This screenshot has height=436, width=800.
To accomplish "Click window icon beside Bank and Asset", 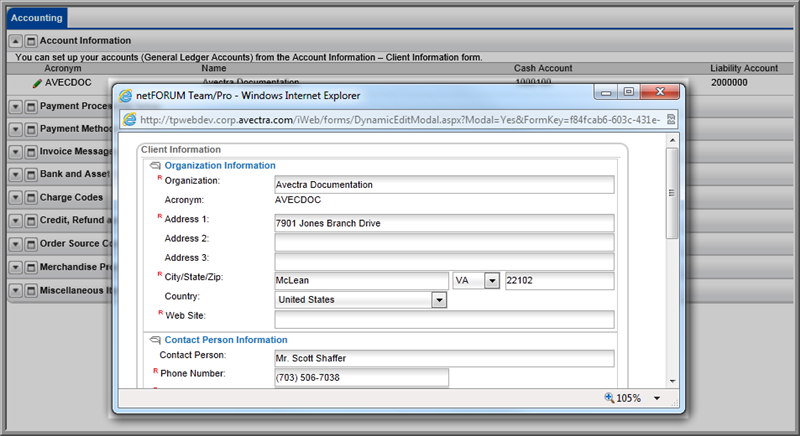I will click(x=31, y=174).
